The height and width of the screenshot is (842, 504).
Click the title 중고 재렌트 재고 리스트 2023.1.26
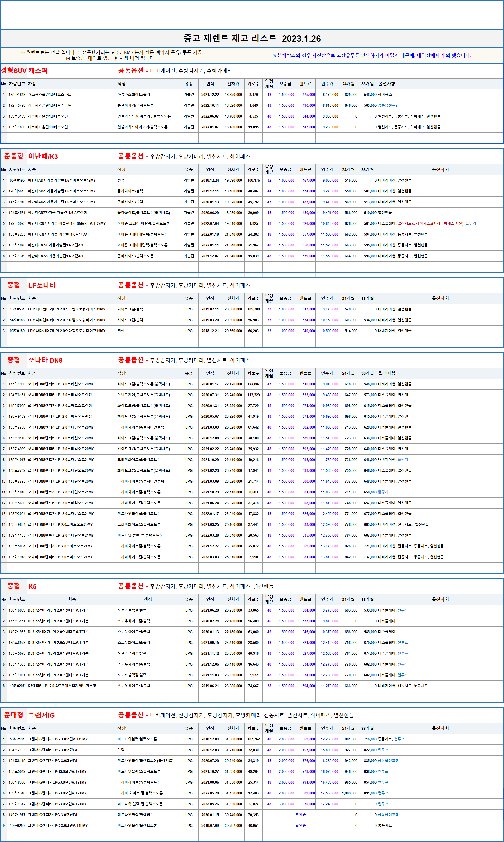click(252, 38)
